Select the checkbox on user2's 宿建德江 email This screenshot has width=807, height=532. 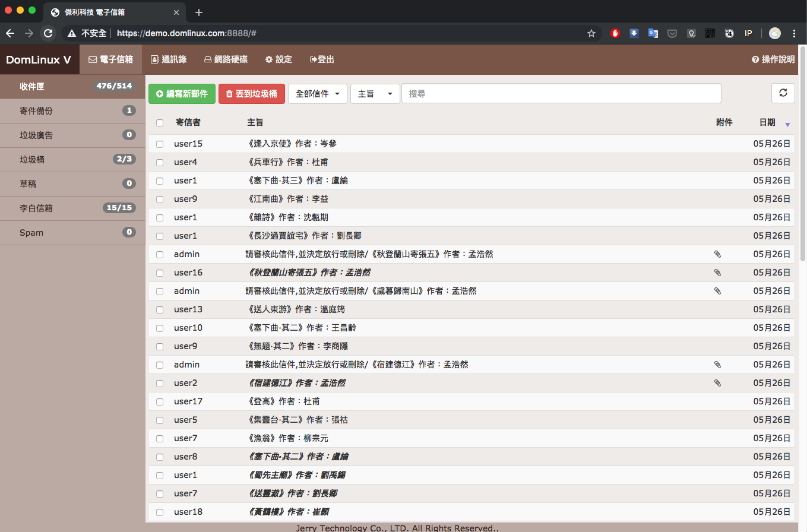point(159,383)
